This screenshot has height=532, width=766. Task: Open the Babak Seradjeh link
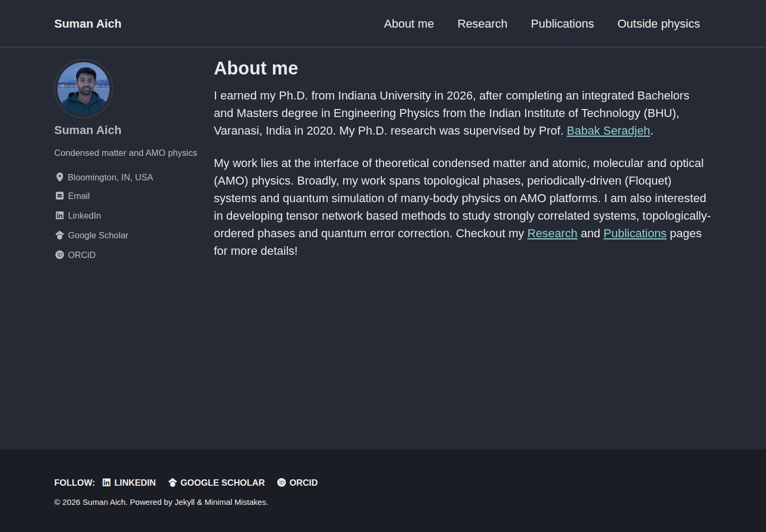pyautogui.click(x=609, y=131)
